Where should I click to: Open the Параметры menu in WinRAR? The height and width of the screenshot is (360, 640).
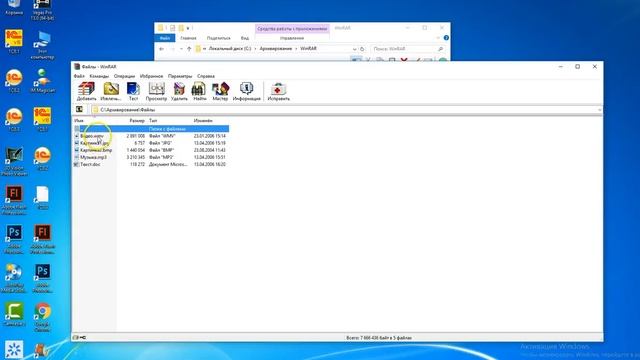tap(180, 76)
